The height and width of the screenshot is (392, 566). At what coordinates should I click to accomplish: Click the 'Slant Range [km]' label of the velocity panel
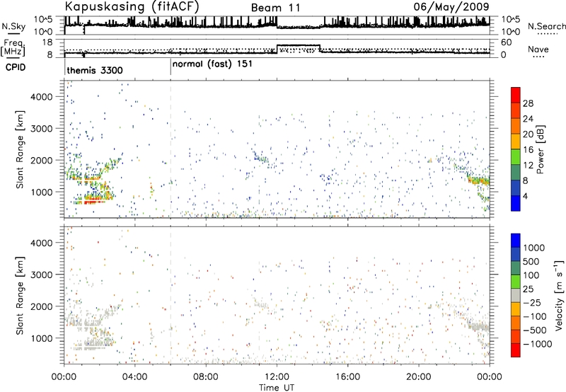pyautogui.click(x=20, y=296)
